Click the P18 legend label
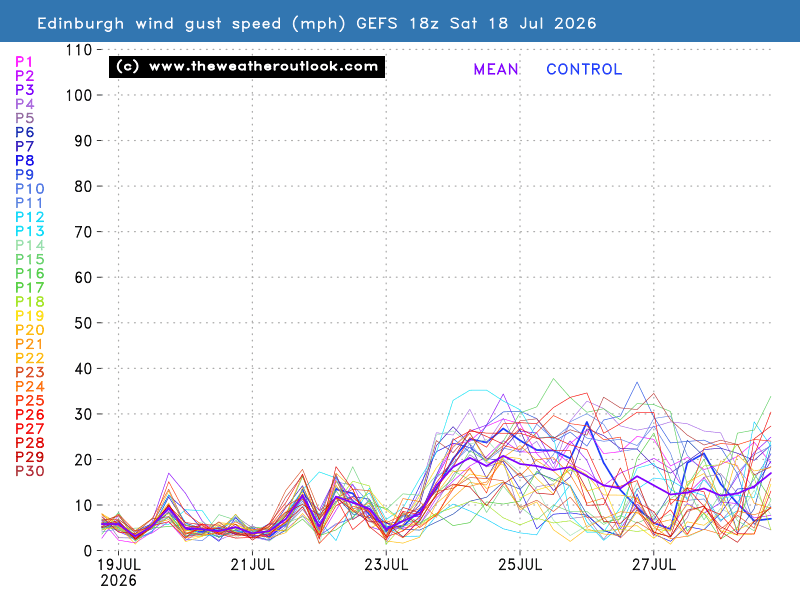800x600 pixels. point(30,302)
